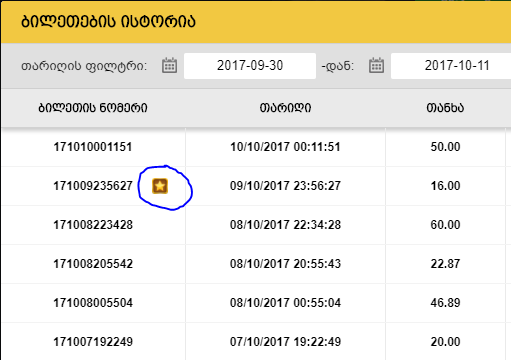
Task: Select ticket number 171008205542
Action: pyautogui.click(x=93, y=264)
